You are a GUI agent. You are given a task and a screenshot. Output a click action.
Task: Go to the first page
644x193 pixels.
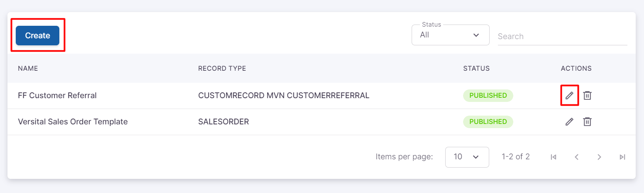tap(553, 157)
